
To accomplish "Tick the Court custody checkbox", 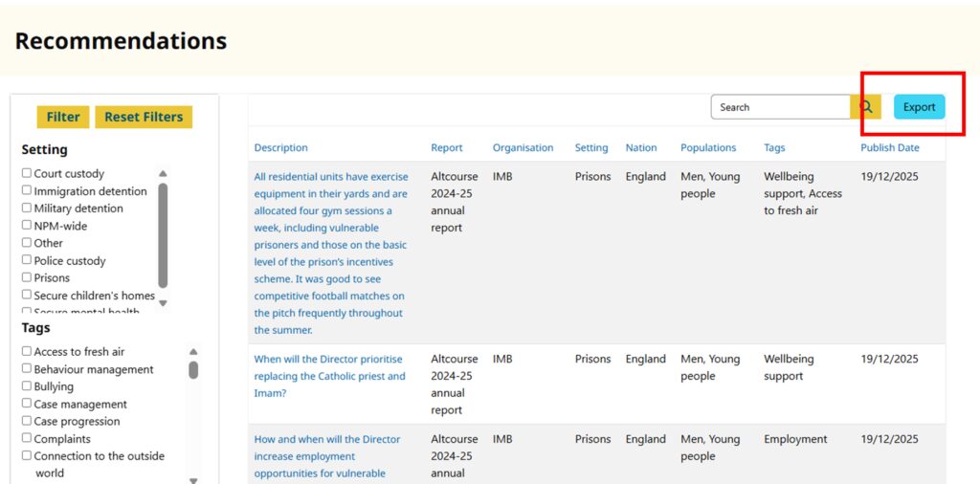I will click(x=27, y=174).
